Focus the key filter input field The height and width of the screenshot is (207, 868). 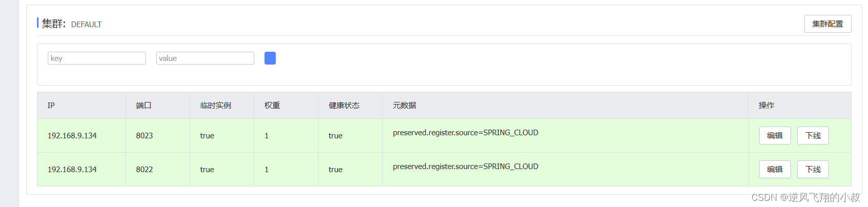point(97,58)
